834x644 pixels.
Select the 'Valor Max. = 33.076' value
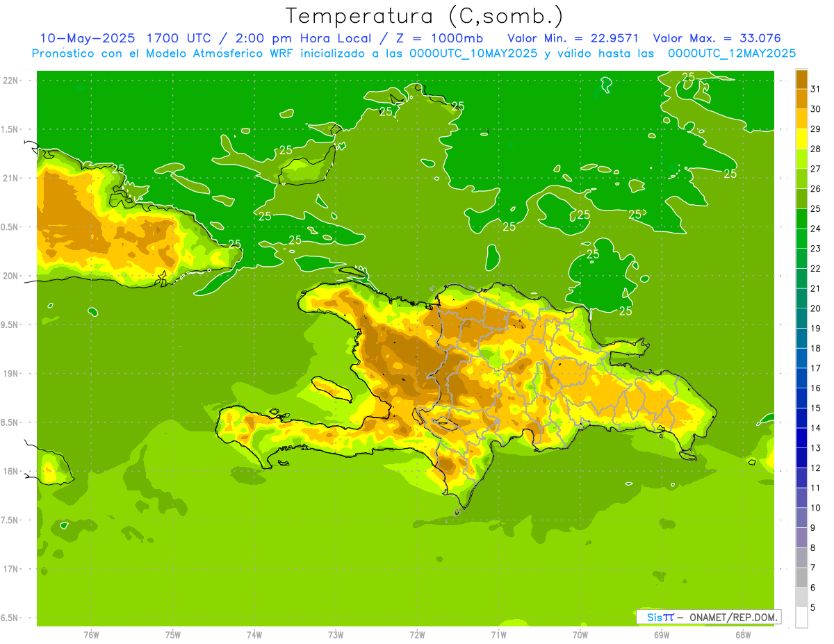pyautogui.click(x=717, y=38)
